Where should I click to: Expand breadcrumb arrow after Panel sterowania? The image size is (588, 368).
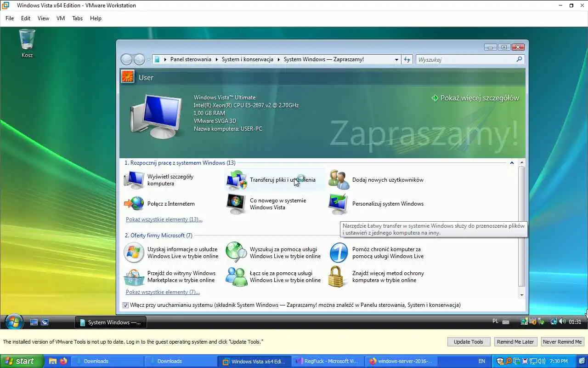(216, 59)
